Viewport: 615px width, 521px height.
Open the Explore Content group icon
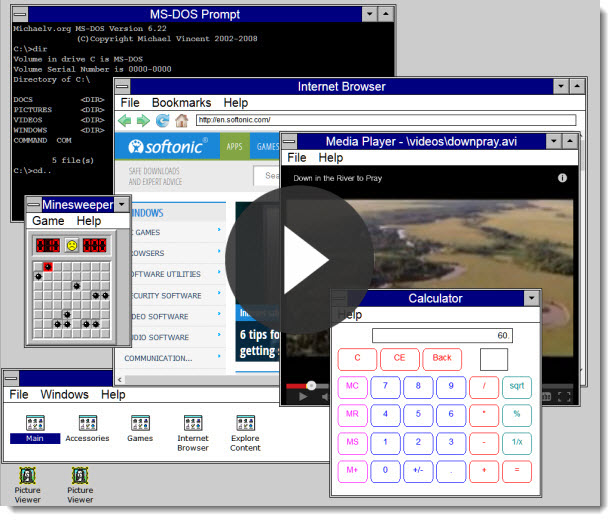pos(245,424)
